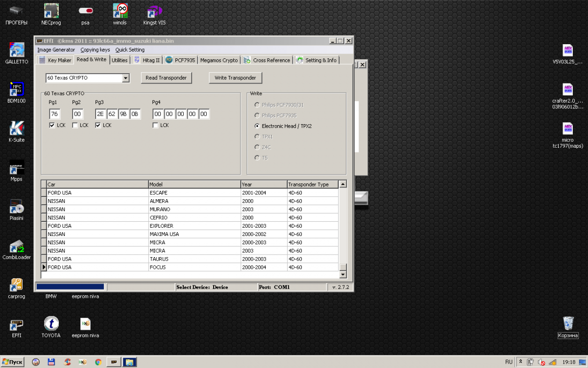This screenshot has width=588, height=368.
Task: Open the CombiLoader desktop icon
Action: pos(17,246)
